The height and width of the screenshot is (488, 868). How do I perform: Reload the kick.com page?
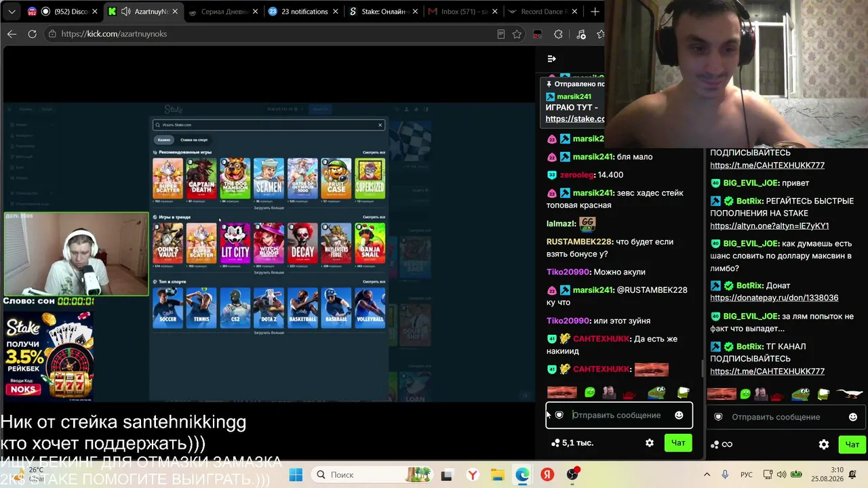[32, 34]
